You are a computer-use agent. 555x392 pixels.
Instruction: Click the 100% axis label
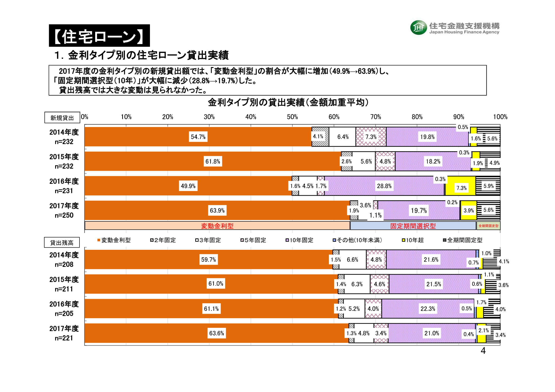(x=500, y=117)
